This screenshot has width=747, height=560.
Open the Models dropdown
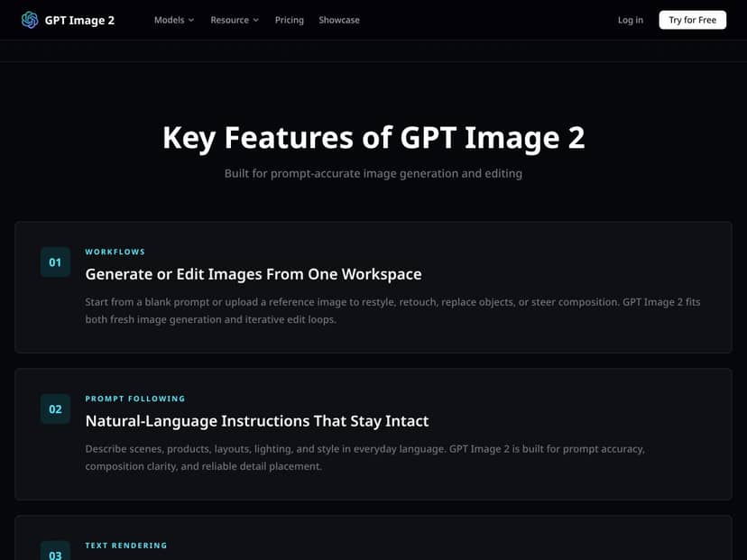point(173,19)
